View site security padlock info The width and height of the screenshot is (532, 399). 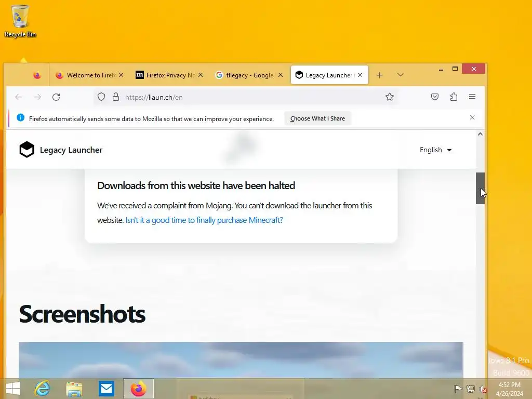116,97
